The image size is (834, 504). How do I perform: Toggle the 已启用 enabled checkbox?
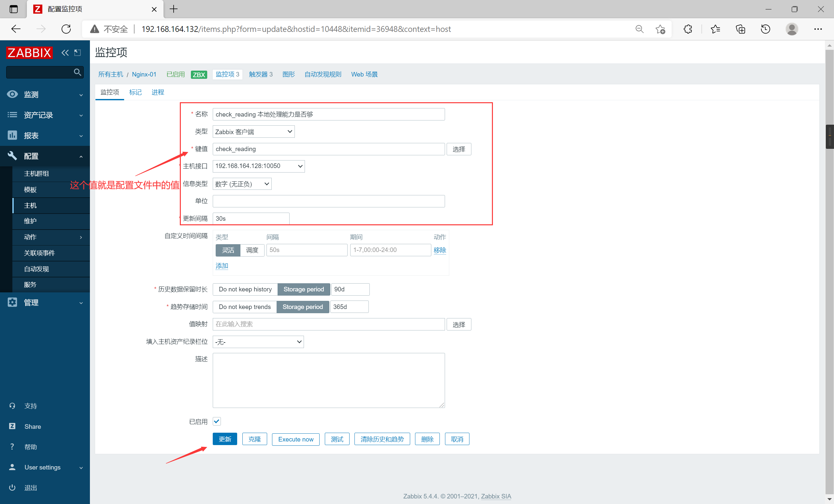pos(217,421)
